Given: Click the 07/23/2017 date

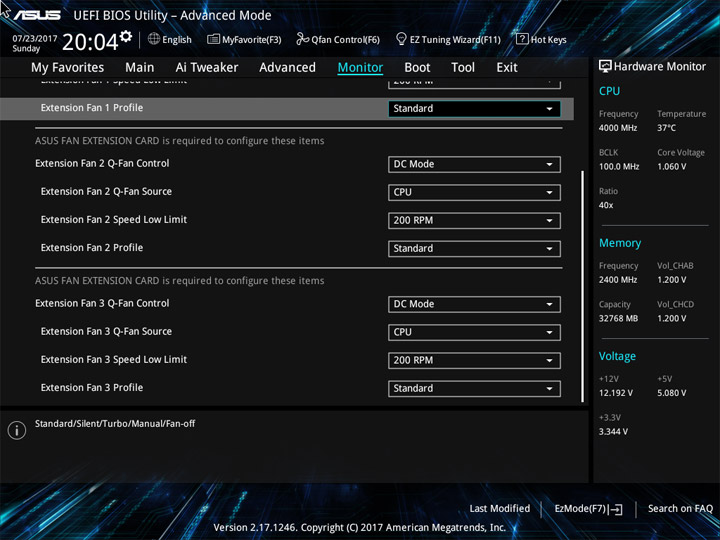Looking at the screenshot, I should coord(35,39).
